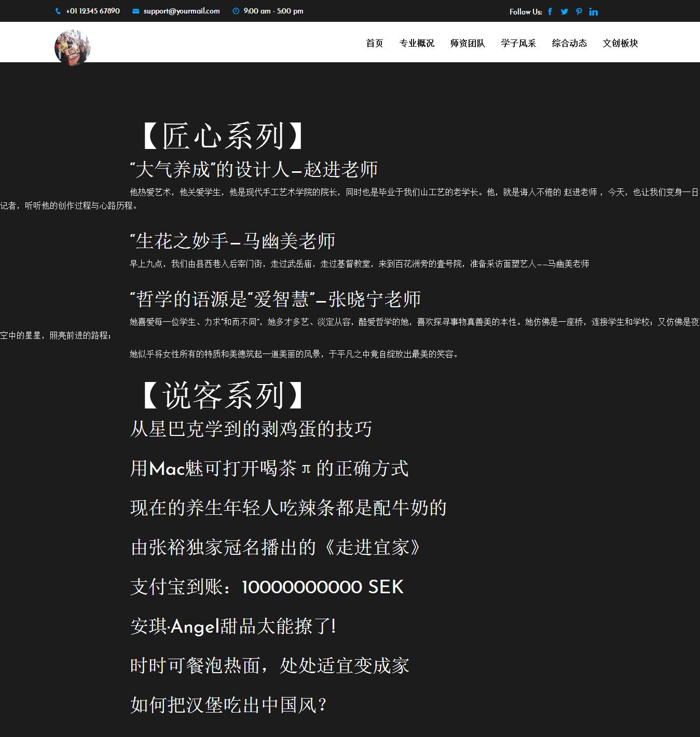The image size is (700, 737).
Task: Open 时时可餐泡热面，处处适宜变成家 article
Action: (x=270, y=665)
